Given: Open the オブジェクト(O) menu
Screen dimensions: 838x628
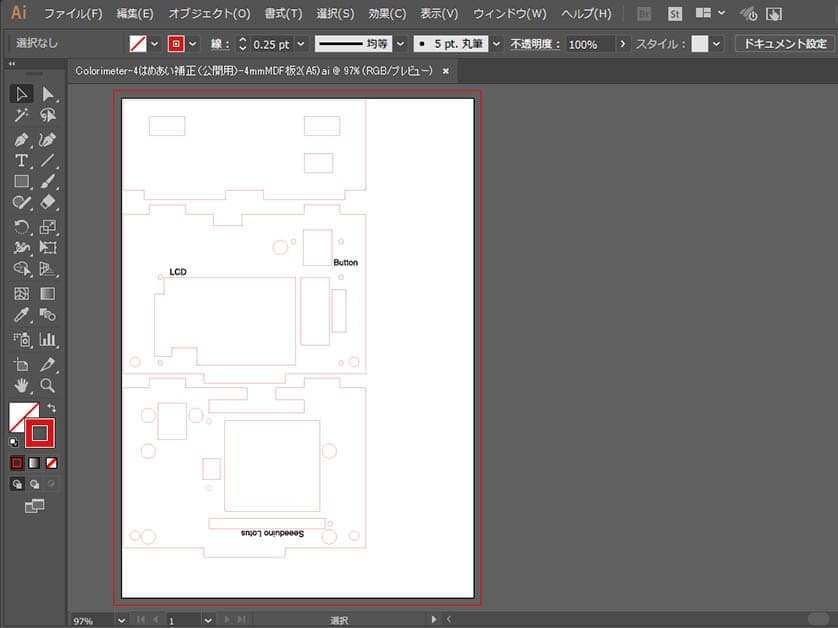Looking at the screenshot, I should click(209, 14).
